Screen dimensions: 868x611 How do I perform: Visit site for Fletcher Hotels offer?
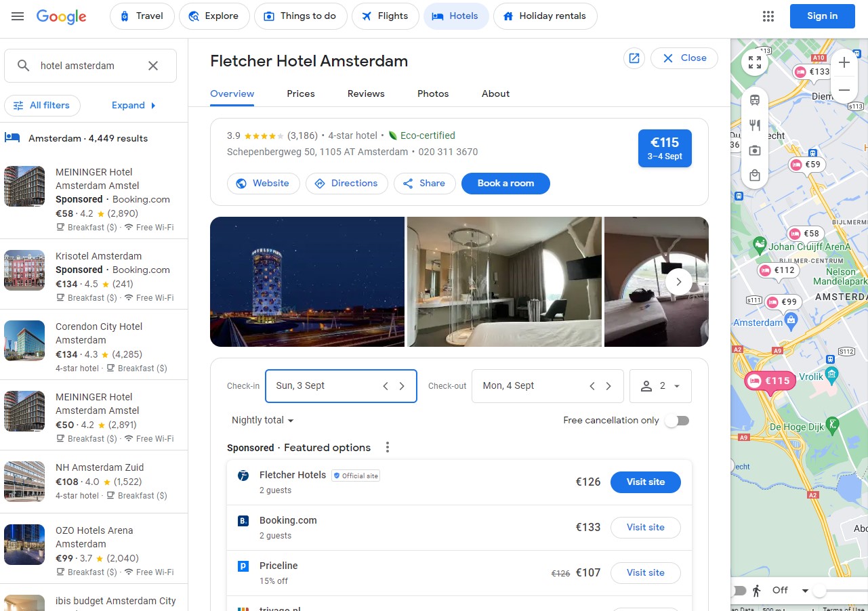click(646, 482)
